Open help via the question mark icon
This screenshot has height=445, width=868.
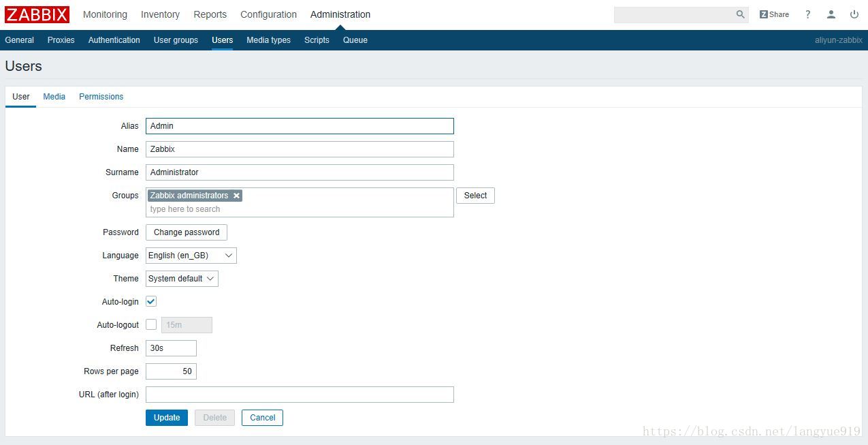point(807,14)
